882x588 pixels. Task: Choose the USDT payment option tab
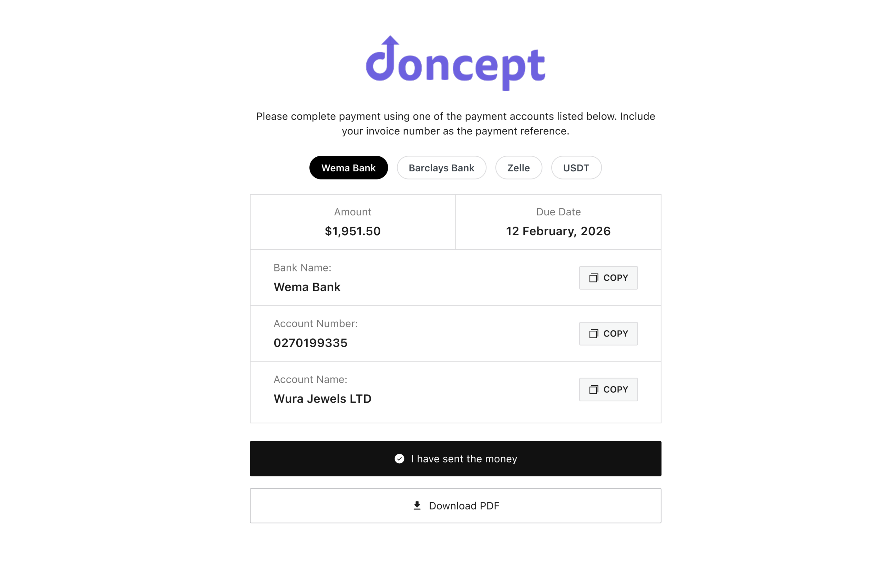pos(576,168)
